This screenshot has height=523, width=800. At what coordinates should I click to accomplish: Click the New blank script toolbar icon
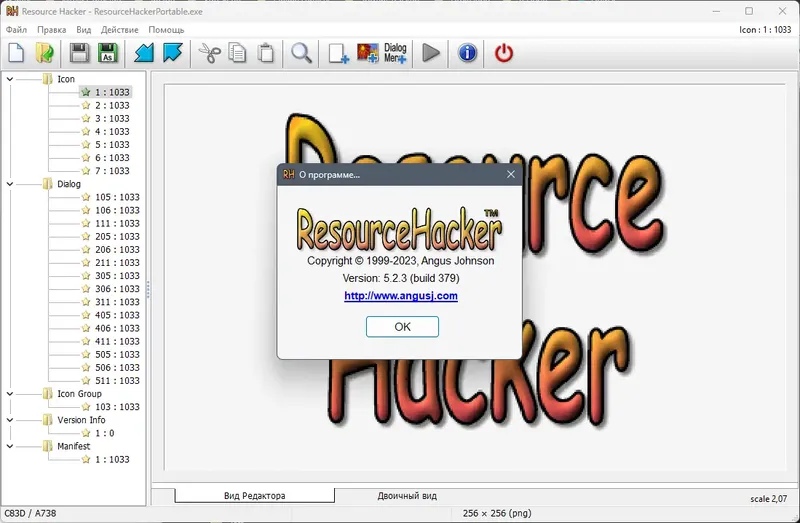(16, 53)
